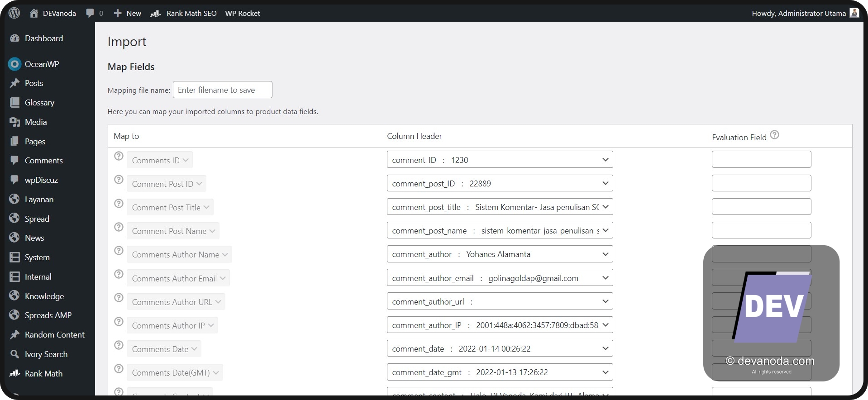This screenshot has height=400, width=868.
Task: Click the DEVanoda site name link
Action: (59, 13)
